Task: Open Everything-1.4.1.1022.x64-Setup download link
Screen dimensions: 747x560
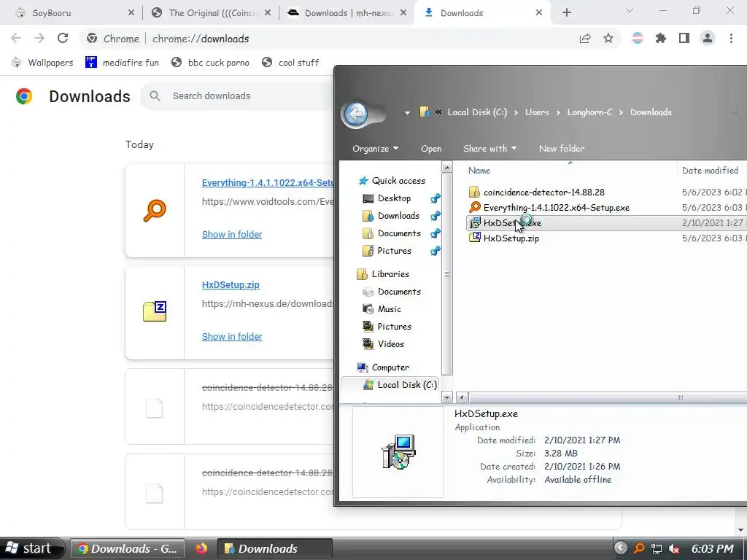Action: (268, 183)
